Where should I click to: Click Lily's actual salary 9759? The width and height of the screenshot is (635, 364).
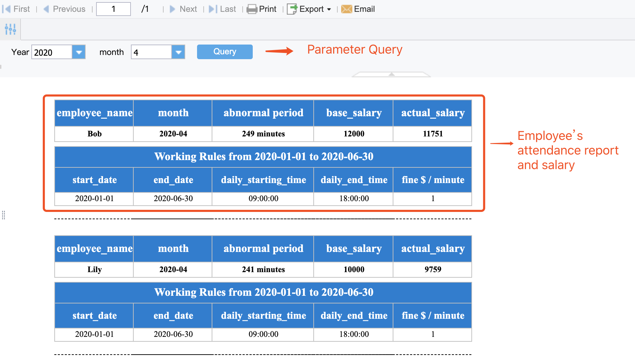pyautogui.click(x=433, y=269)
